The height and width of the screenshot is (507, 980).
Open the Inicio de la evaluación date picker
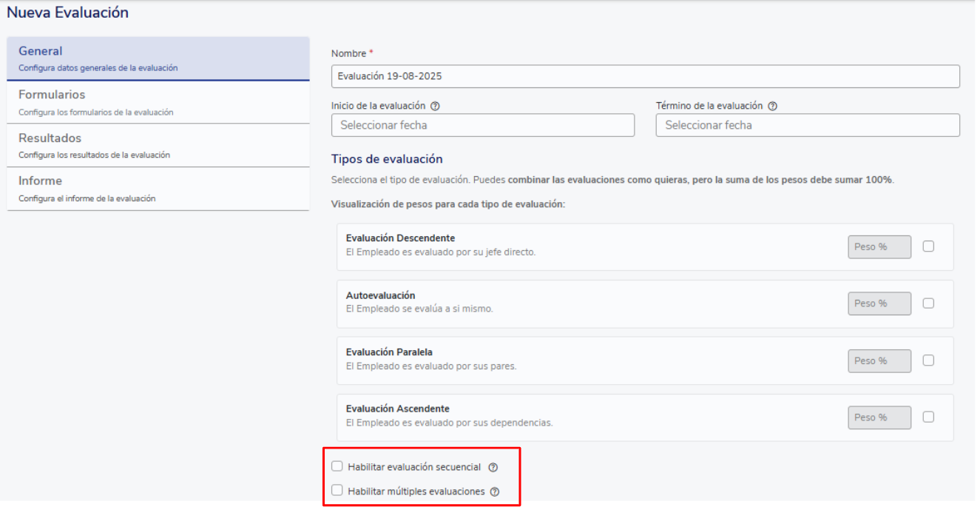tap(482, 125)
